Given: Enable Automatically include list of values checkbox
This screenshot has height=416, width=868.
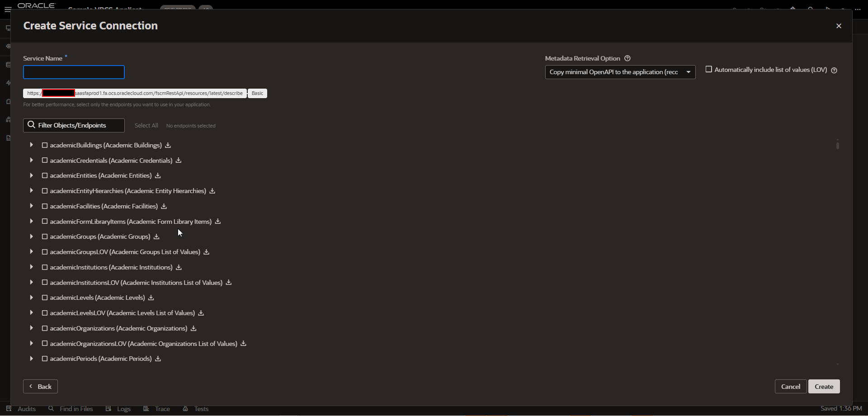Looking at the screenshot, I should 709,70.
